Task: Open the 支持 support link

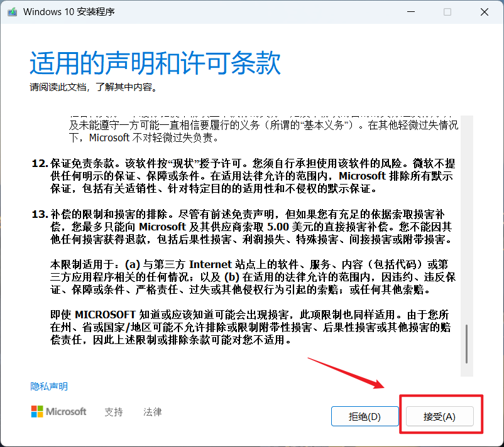Action: click(x=114, y=412)
